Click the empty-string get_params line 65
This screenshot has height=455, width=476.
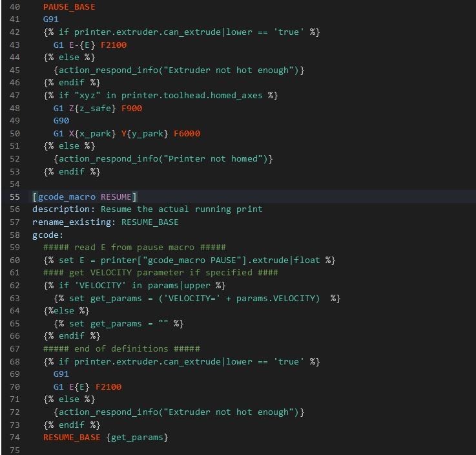pyautogui.click(x=119, y=324)
